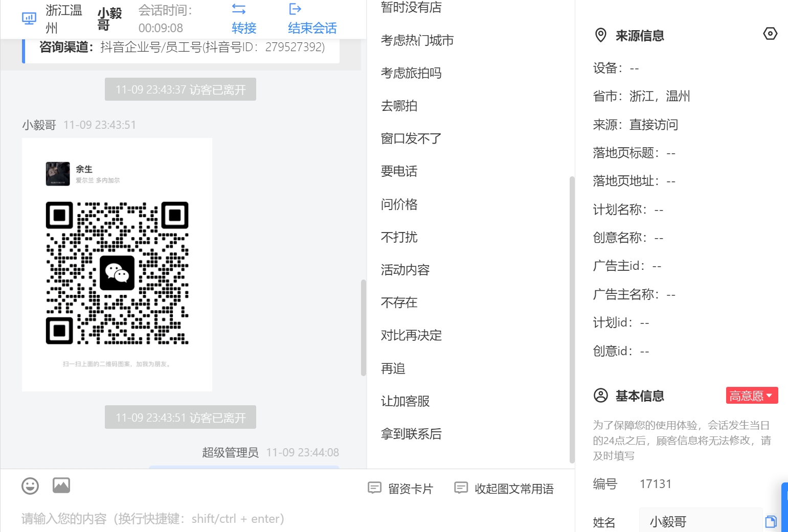Click the computer monitor device icon

point(29,19)
